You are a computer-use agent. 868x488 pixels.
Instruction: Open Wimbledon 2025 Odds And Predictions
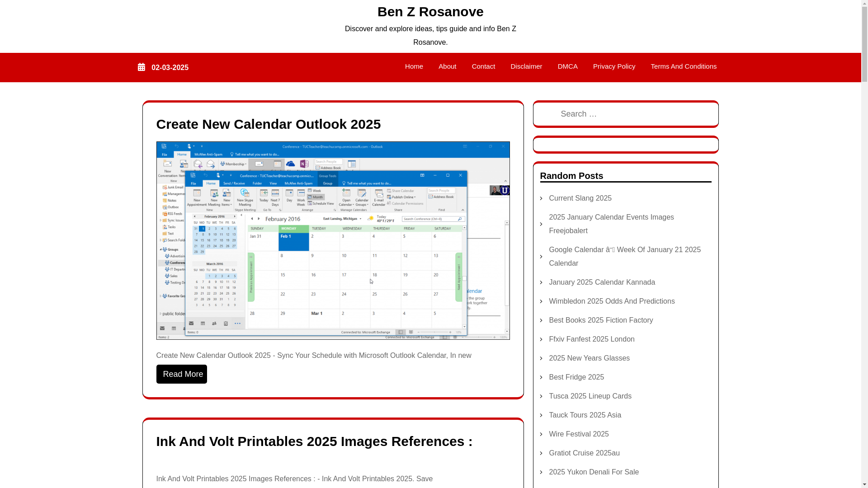[612, 301]
